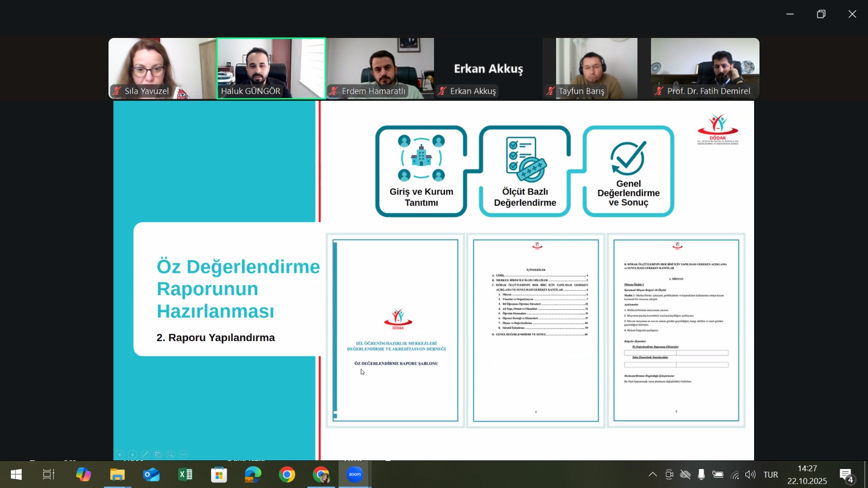Select Haluk GÜNGÖR's highlighted video tile
This screenshot has width=868, height=488.
coord(271,68)
